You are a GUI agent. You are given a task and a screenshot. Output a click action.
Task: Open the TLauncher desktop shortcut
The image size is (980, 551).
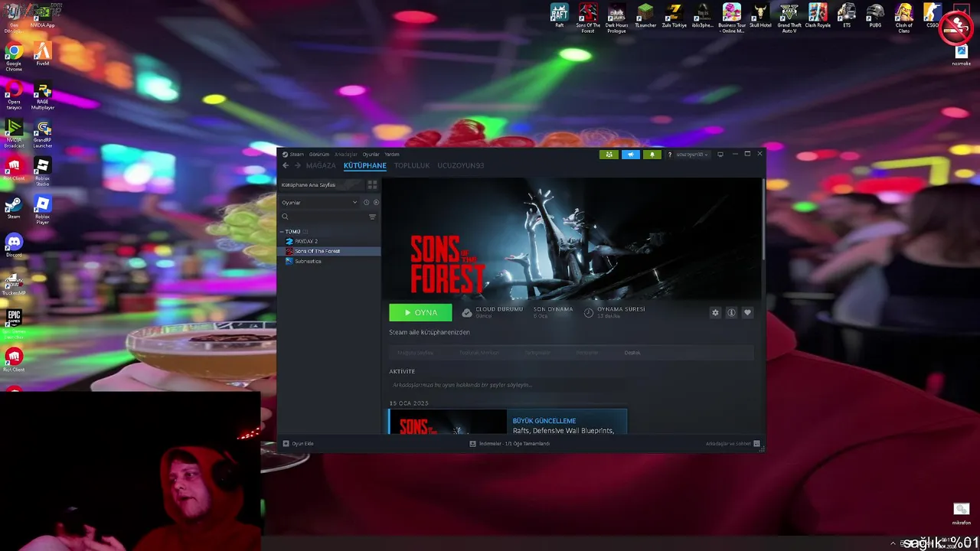645,15
